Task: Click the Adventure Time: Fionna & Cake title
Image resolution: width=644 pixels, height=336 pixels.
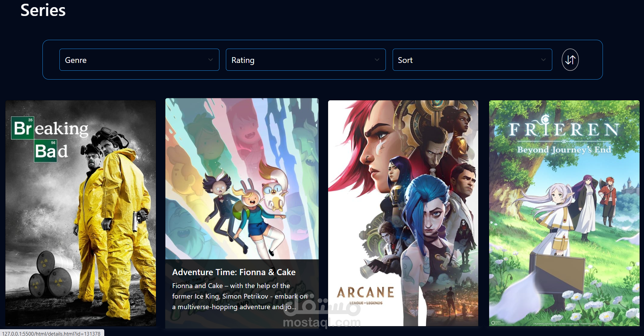Action: 234,272
